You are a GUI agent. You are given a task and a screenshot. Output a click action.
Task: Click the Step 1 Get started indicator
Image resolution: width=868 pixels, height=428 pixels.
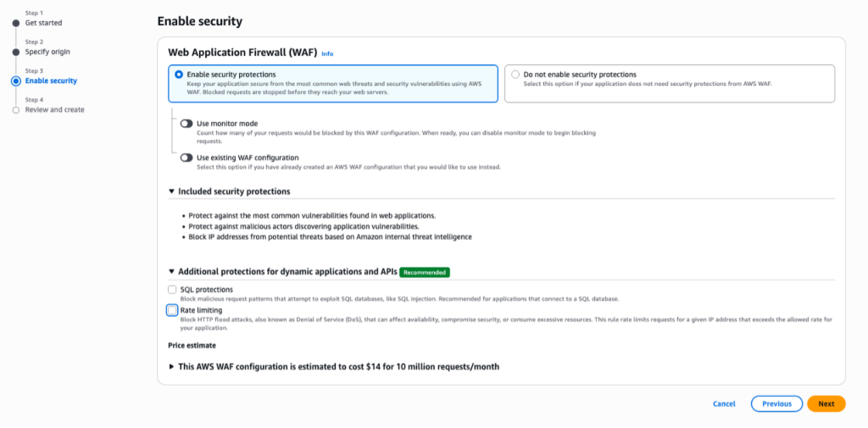click(x=15, y=23)
